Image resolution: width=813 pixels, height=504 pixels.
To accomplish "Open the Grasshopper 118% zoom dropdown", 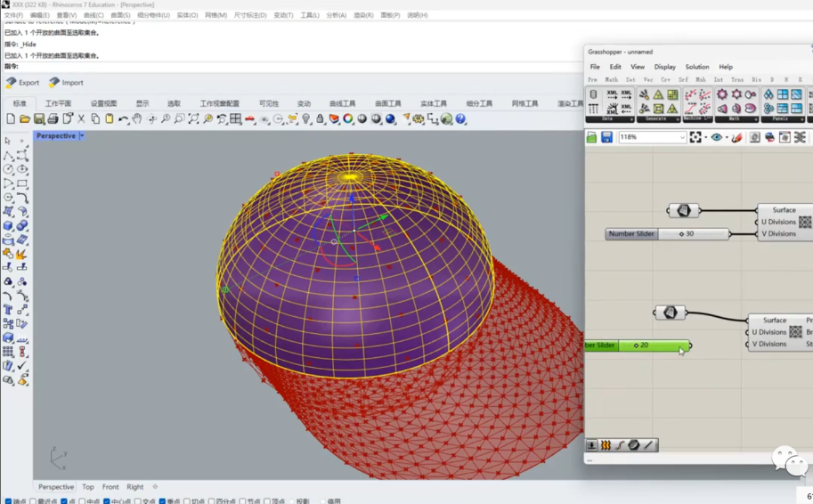I will coord(682,137).
